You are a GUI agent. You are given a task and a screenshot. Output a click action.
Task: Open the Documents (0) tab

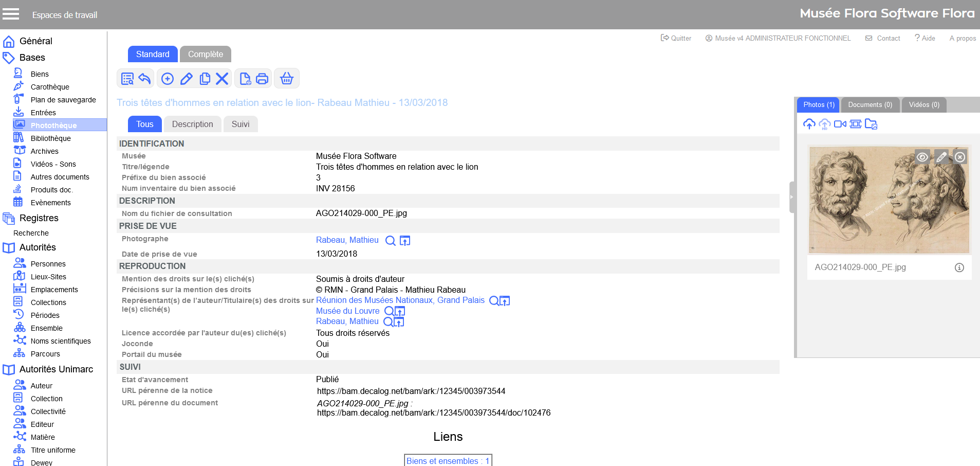click(870, 105)
